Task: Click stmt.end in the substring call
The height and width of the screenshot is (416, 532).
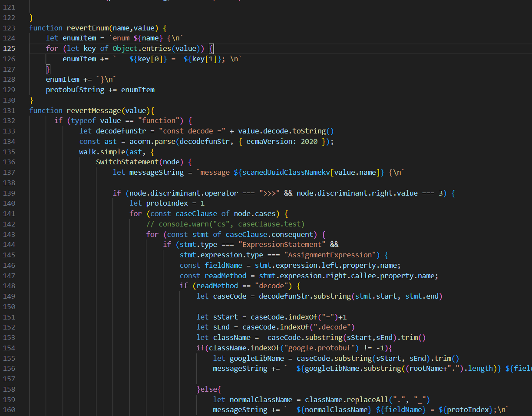Action: [422, 296]
